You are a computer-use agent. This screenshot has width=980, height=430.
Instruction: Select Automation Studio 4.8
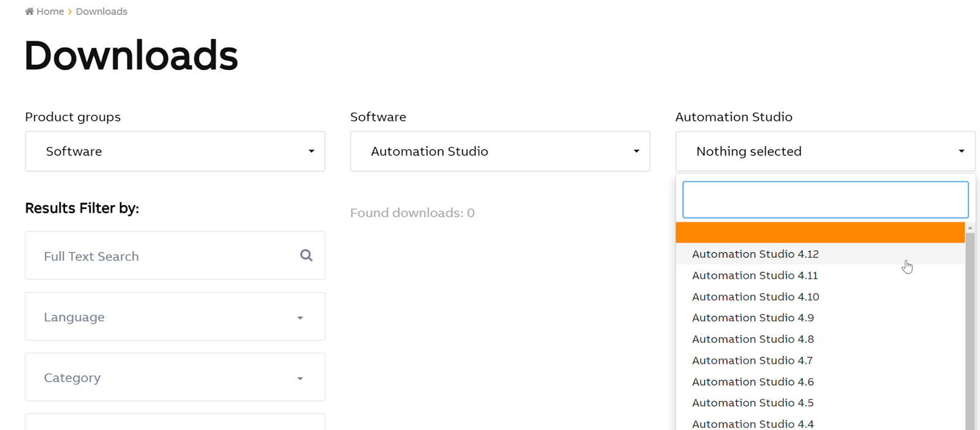(820, 339)
